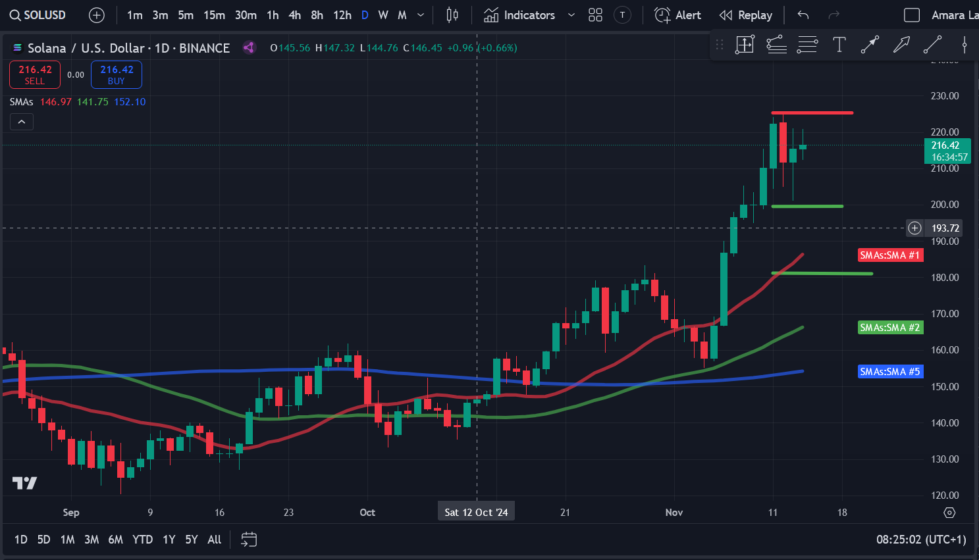Viewport: 979px width, 560px height.
Task: Open the candlestick chart style selector
Action: [452, 15]
